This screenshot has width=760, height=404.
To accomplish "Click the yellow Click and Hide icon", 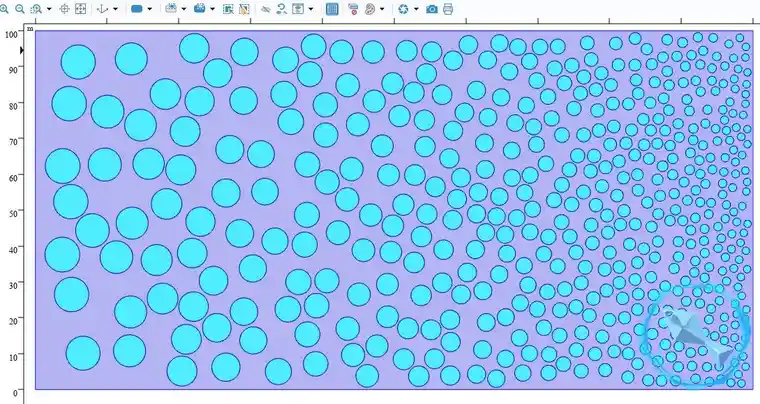I will [244, 9].
